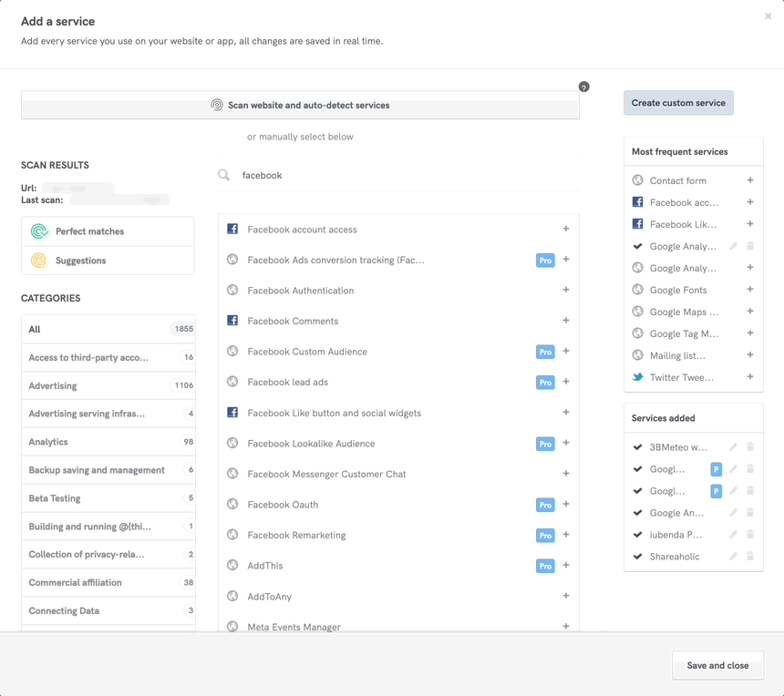This screenshot has height=696, width=784.
Task: Add Facebook Messenger Customer Chat service
Action: tap(566, 474)
